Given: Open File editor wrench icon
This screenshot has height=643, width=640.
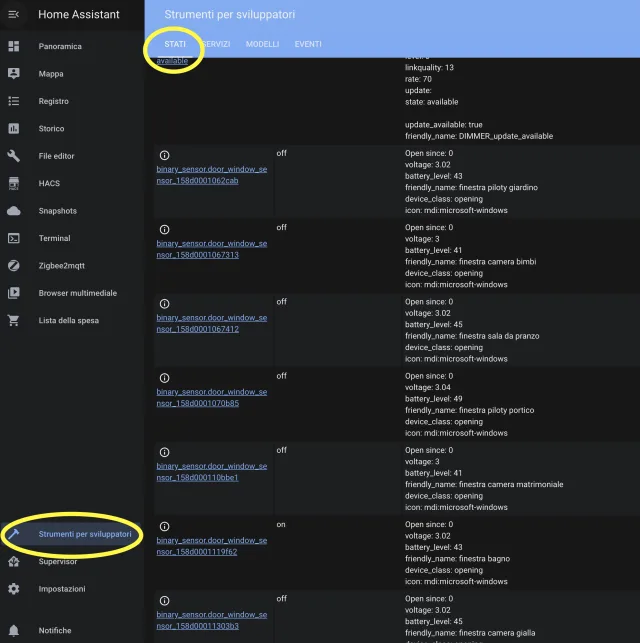Looking at the screenshot, I should click(x=14, y=156).
